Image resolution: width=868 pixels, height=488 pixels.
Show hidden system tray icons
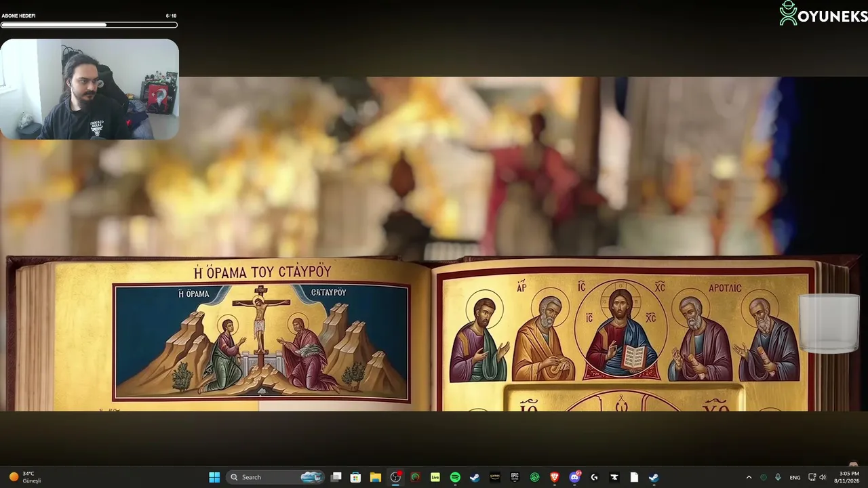[x=749, y=477]
